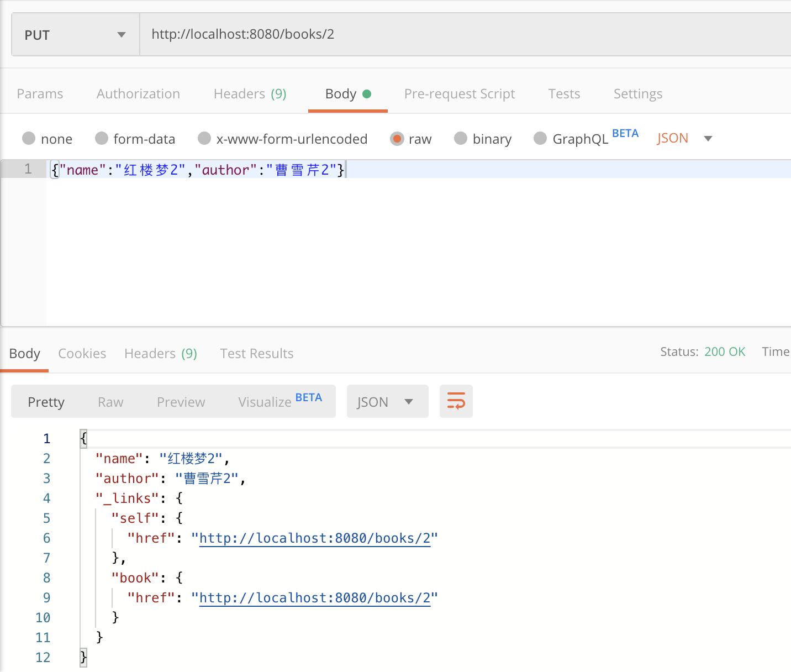Select the x-www-form-urlencoded body type
Screen dimensions: 791x672
(x=283, y=139)
